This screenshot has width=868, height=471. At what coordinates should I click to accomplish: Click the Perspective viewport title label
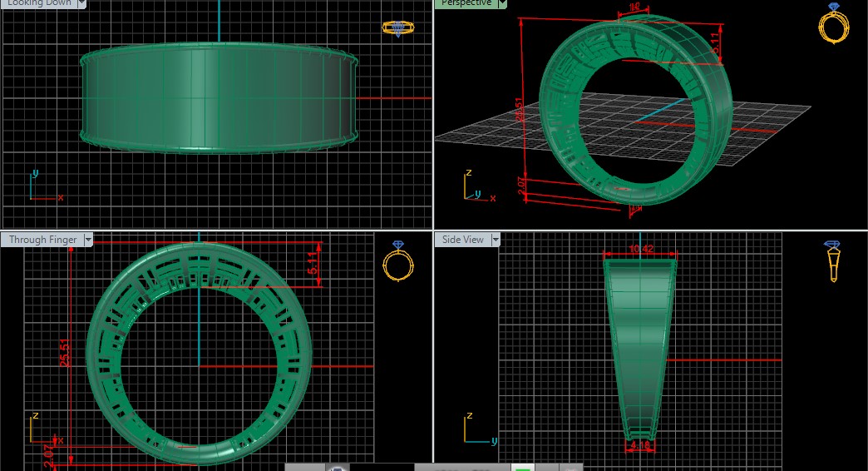point(467,3)
